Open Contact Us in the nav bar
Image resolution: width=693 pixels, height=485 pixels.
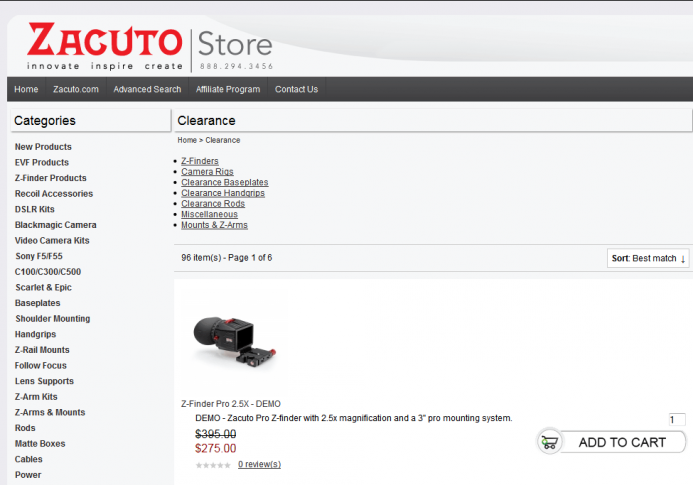296,89
